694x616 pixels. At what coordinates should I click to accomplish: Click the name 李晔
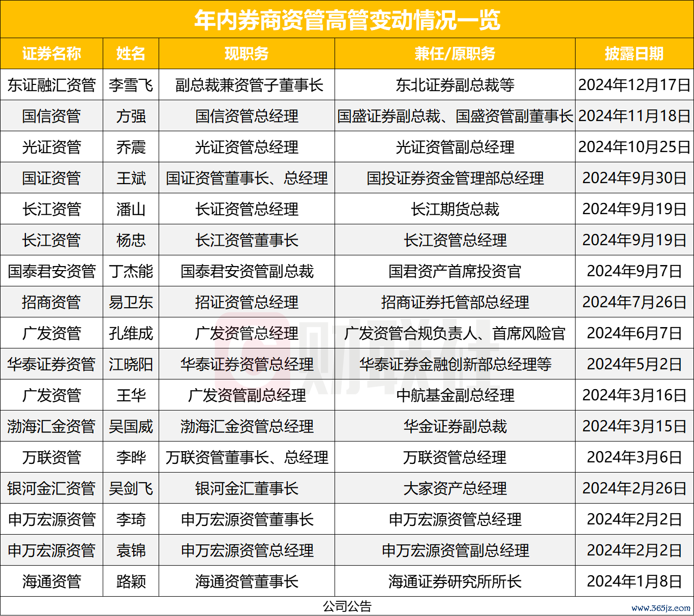131,457
